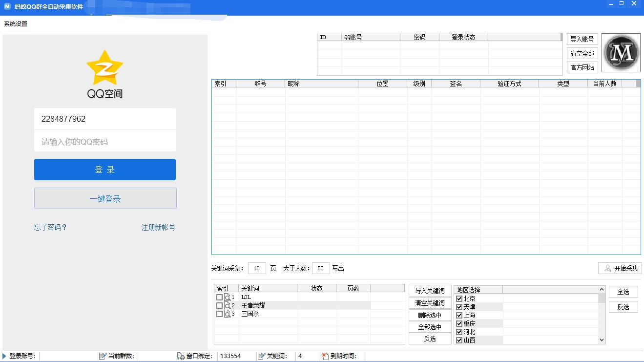Viewport: 644px width, 362px height.
Task: Sort by 昵称 column header
Action: [x=322, y=84]
